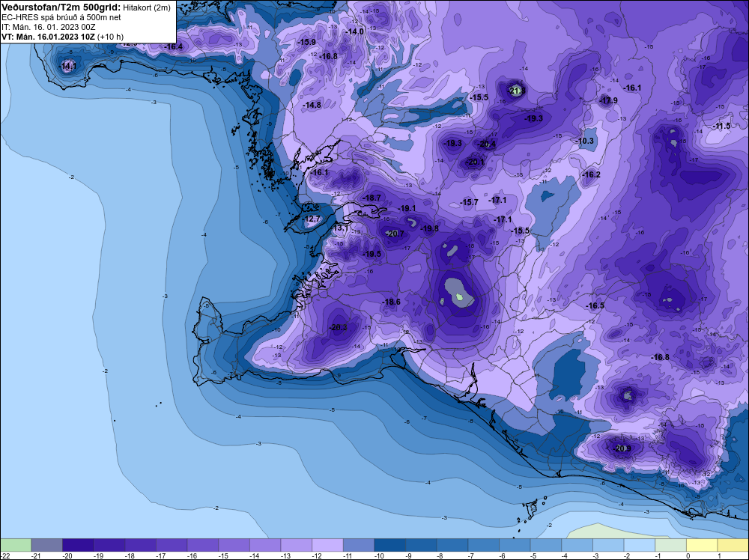This screenshot has height=560, width=749.
Task: Click the -12.7 temperature value
Action: click(312, 219)
